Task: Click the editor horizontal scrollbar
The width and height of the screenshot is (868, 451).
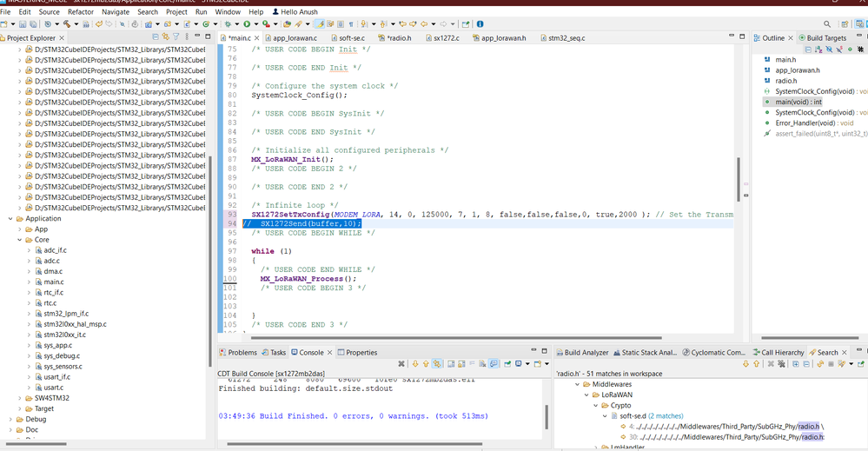Action: (456, 337)
